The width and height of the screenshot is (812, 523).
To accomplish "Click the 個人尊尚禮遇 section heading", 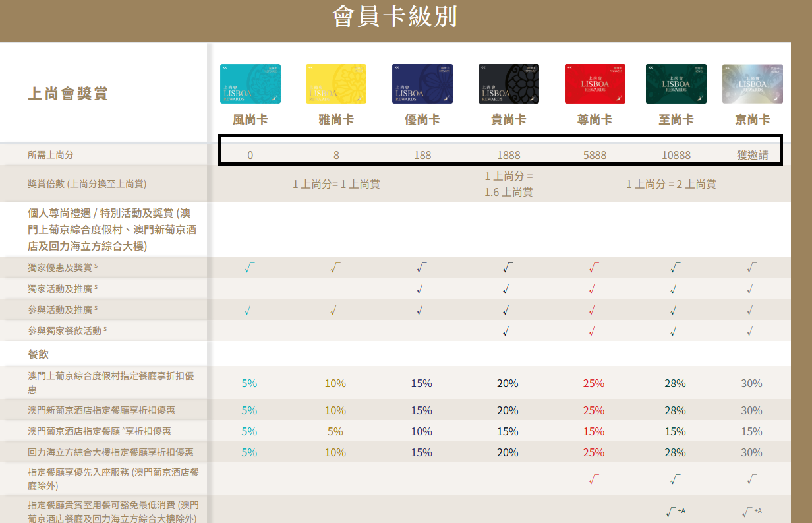I will click(112, 230).
